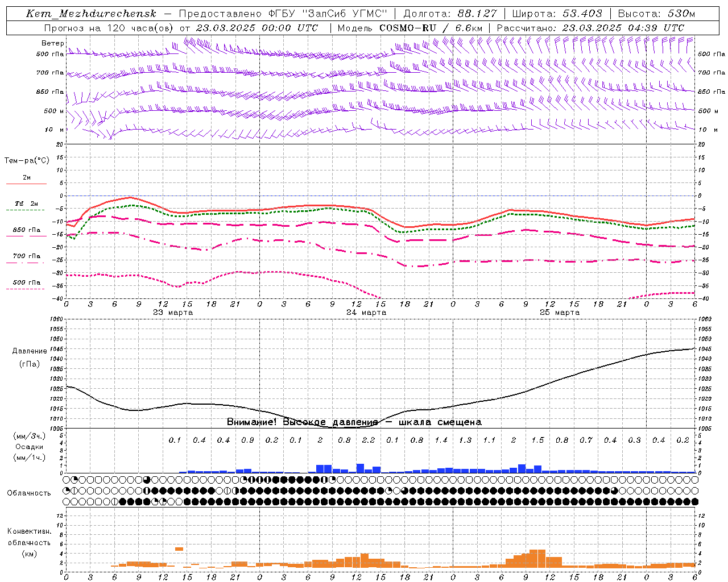
Task: Click the 0.9 precipitation value
Action: click(x=247, y=440)
